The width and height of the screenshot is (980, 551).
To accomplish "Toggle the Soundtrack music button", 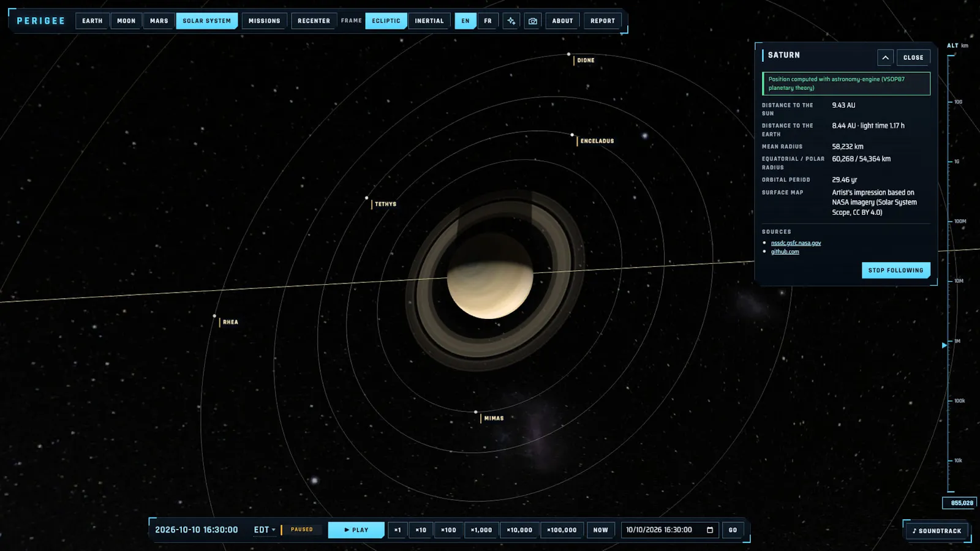I will (x=937, y=531).
